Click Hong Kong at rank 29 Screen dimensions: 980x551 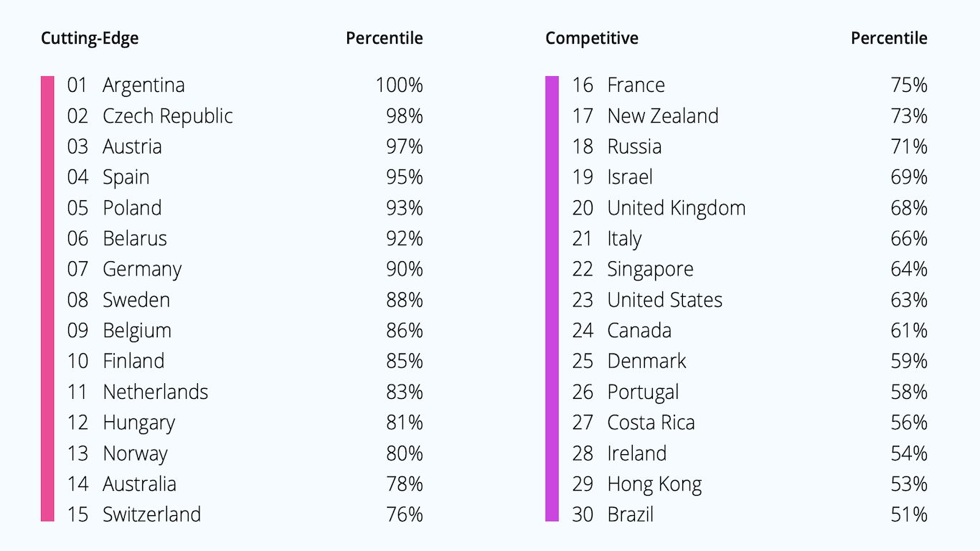750,484
